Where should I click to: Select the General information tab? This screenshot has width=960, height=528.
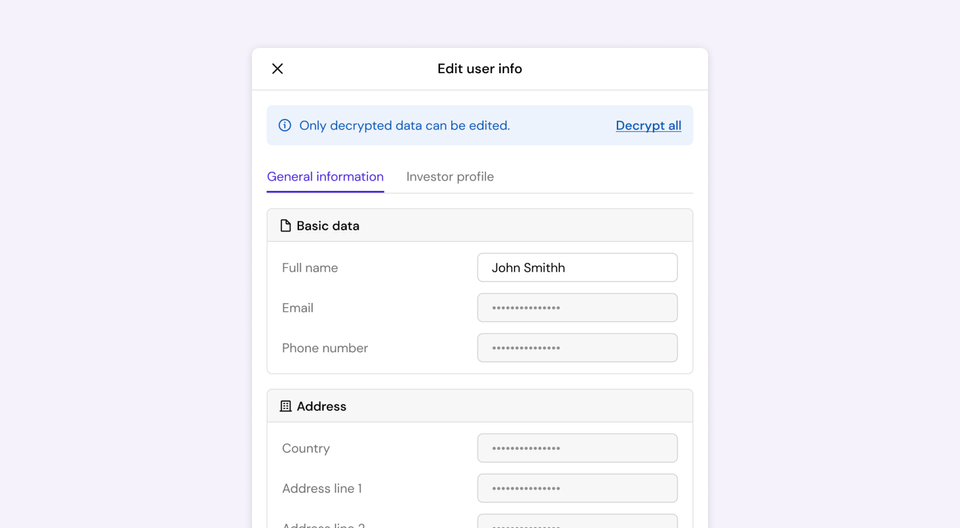coord(325,177)
